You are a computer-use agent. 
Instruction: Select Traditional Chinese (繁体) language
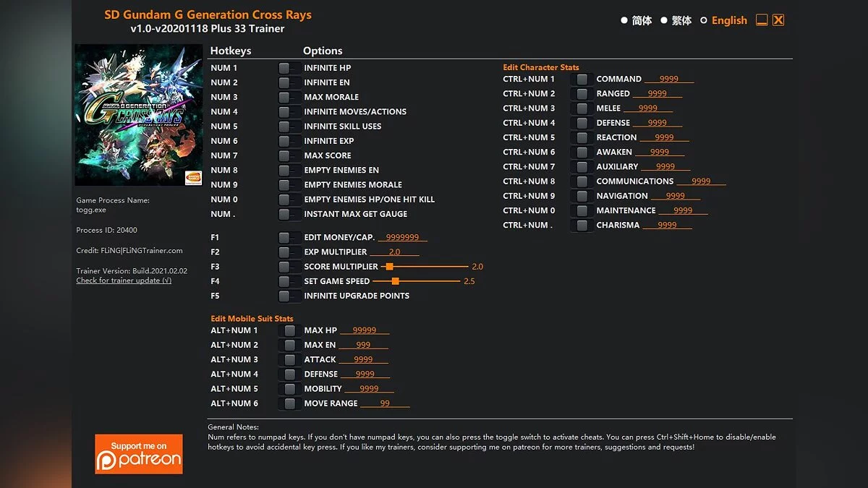[x=676, y=21]
